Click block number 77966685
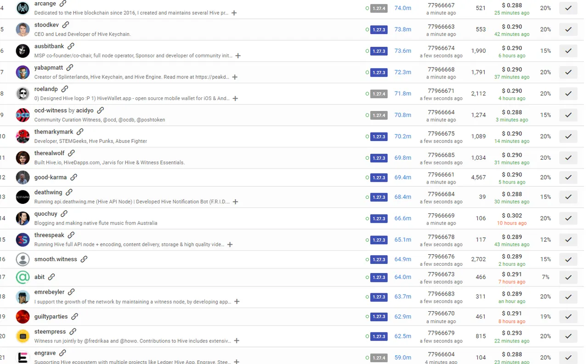 pos(441,155)
